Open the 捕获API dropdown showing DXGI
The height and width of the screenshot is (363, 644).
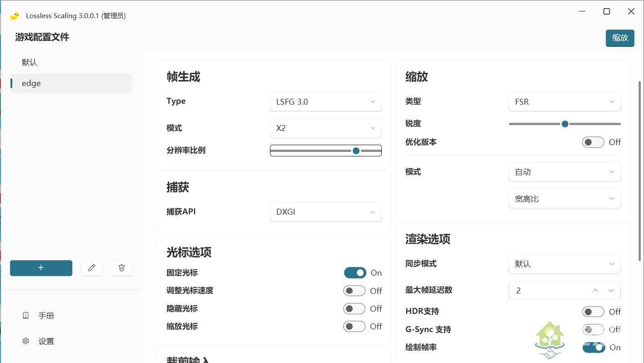(x=326, y=212)
